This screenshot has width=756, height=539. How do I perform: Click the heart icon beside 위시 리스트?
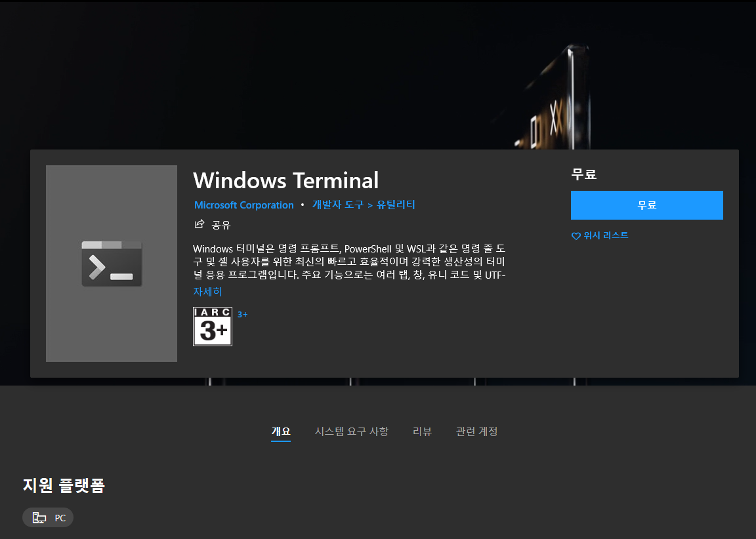coord(576,236)
